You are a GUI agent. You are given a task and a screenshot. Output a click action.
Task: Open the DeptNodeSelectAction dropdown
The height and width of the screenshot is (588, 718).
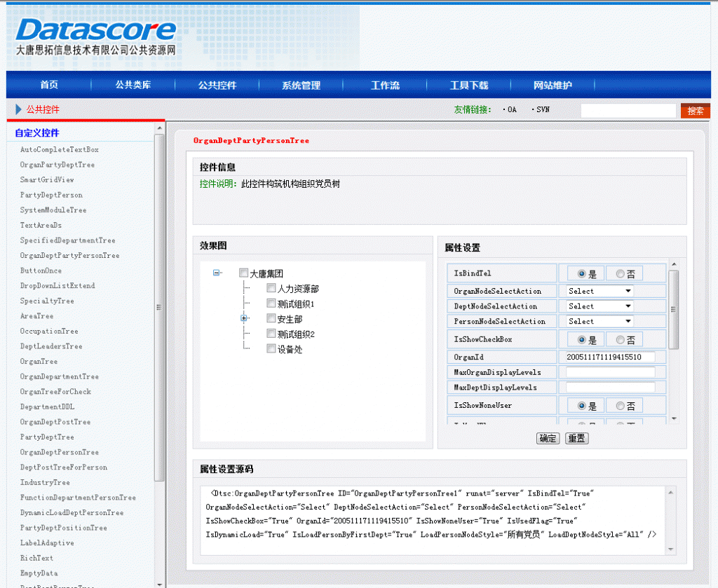click(x=600, y=306)
